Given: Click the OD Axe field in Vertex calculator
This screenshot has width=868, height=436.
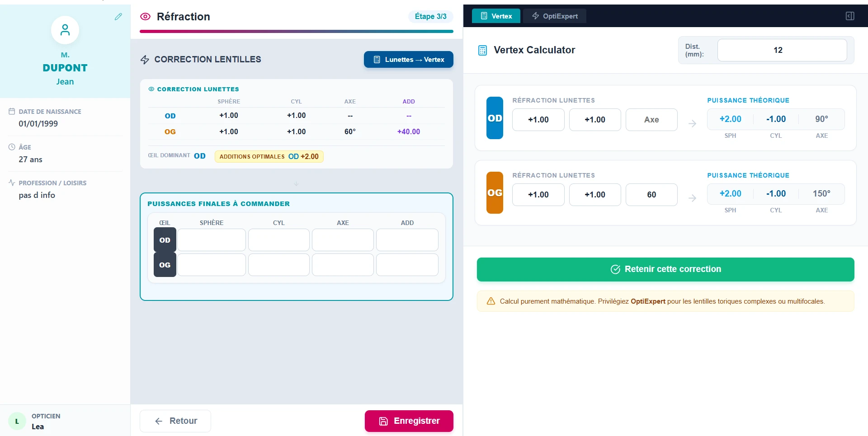Looking at the screenshot, I should (x=651, y=120).
